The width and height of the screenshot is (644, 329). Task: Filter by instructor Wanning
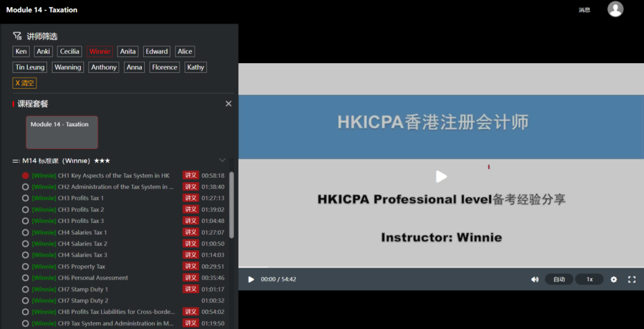point(68,67)
